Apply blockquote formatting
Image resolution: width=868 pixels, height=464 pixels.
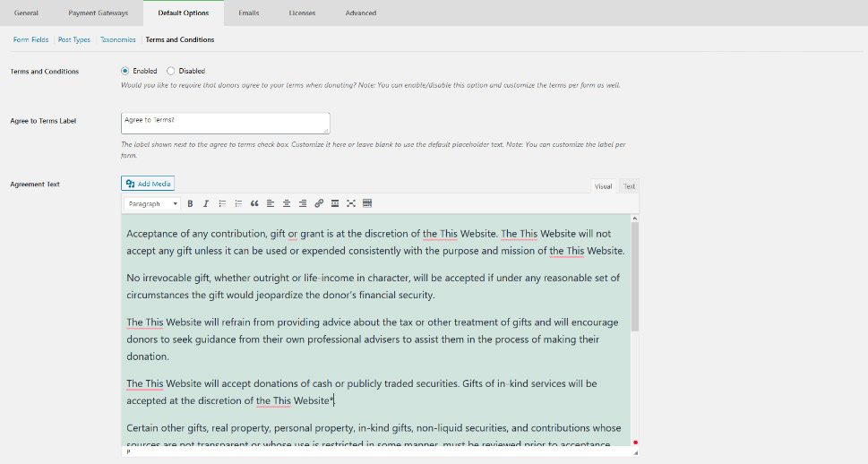(x=254, y=204)
